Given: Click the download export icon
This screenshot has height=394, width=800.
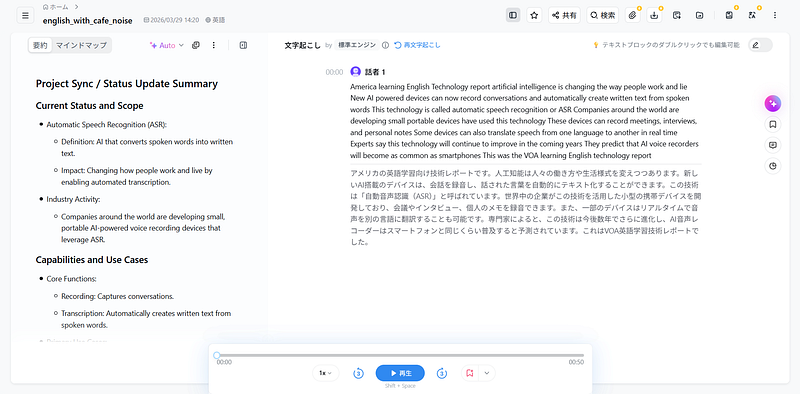Looking at the screenshot, I should [654, 15].
